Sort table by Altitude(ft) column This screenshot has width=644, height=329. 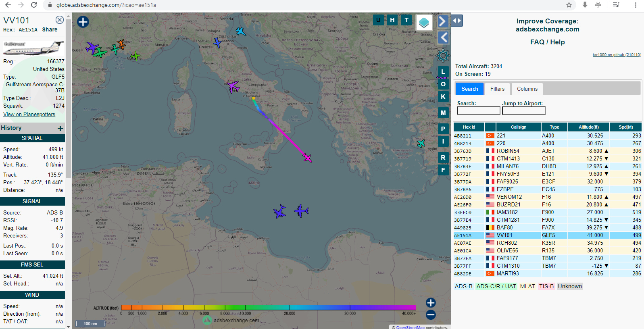point(589,127)
